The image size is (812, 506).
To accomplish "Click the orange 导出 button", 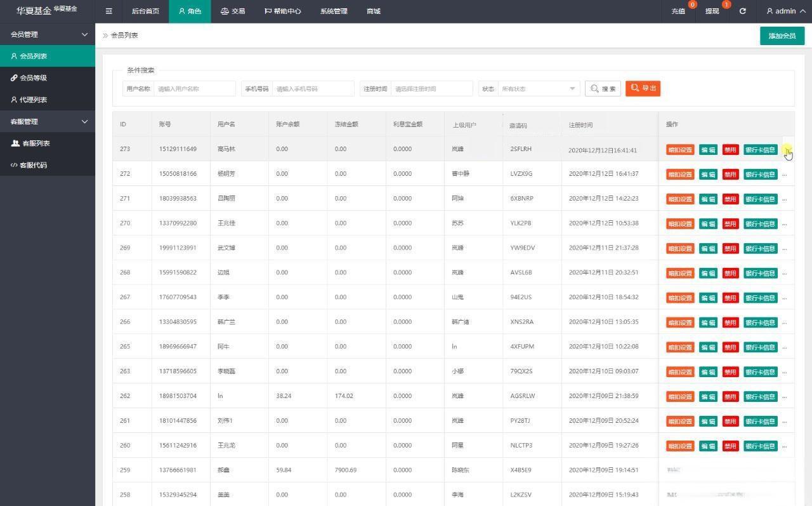I will tap(643, 88).
